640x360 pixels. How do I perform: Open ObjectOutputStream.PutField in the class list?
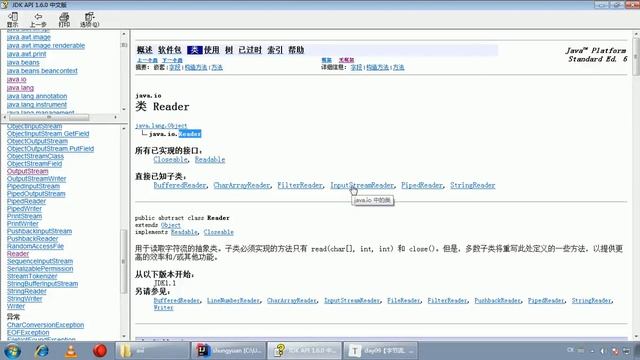click(50, 149)
